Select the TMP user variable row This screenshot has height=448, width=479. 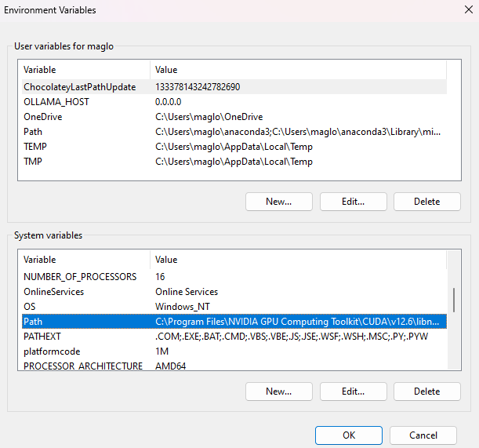pyautogui.click(x=234, y=162)
